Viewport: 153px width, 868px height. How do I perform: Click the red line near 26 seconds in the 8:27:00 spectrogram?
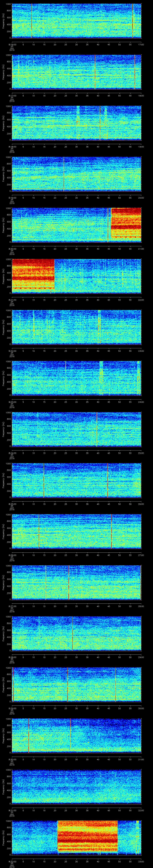pos(69,582)
